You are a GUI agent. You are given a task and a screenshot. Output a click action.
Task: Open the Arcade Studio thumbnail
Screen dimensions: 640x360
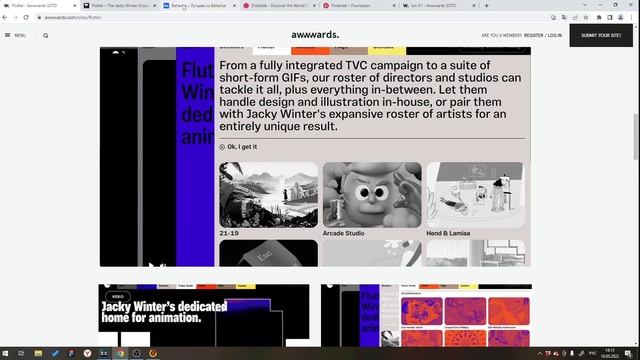click(372, 195)
